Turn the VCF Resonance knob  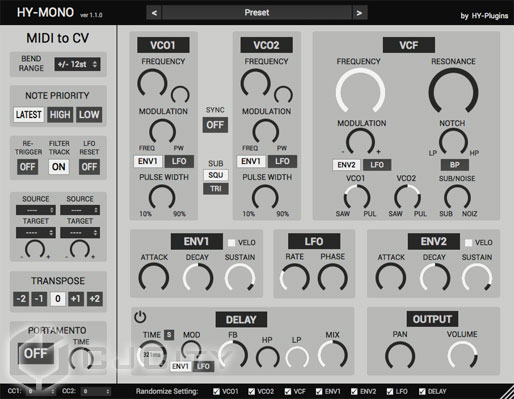(453, 91)
